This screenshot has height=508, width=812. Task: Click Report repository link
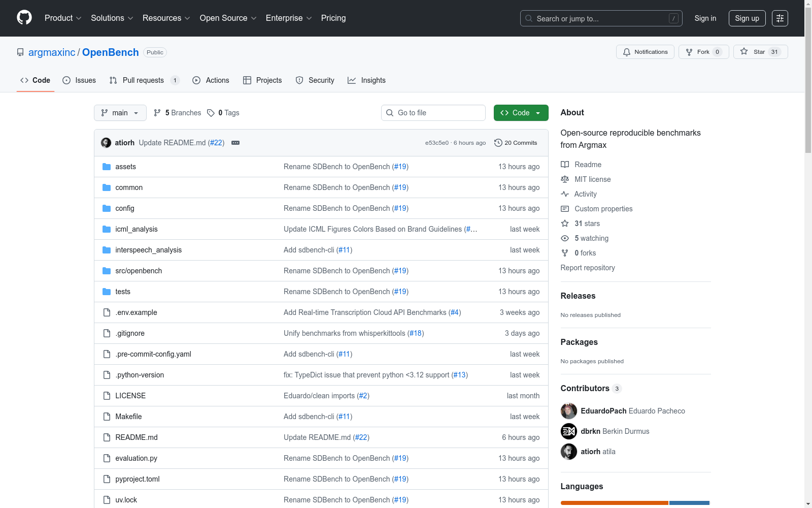(x=588, y=268)
